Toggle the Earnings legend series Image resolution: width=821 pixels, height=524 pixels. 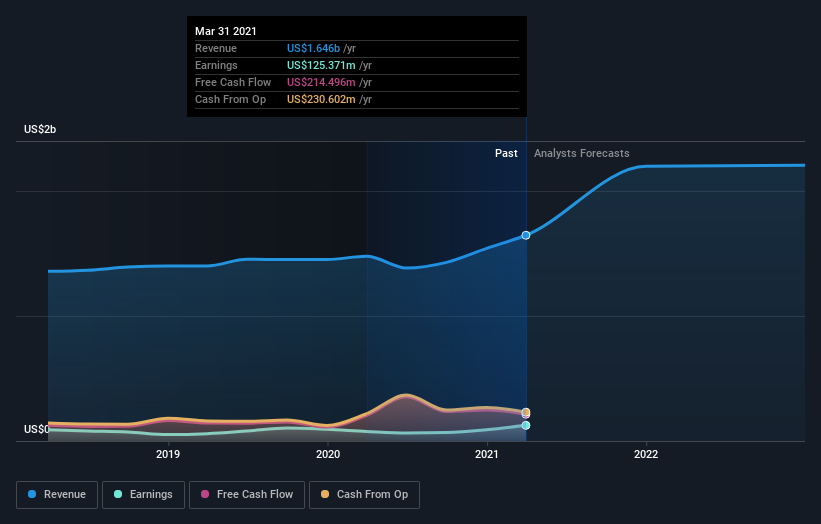pyautogui.click(x=143, y=495)
